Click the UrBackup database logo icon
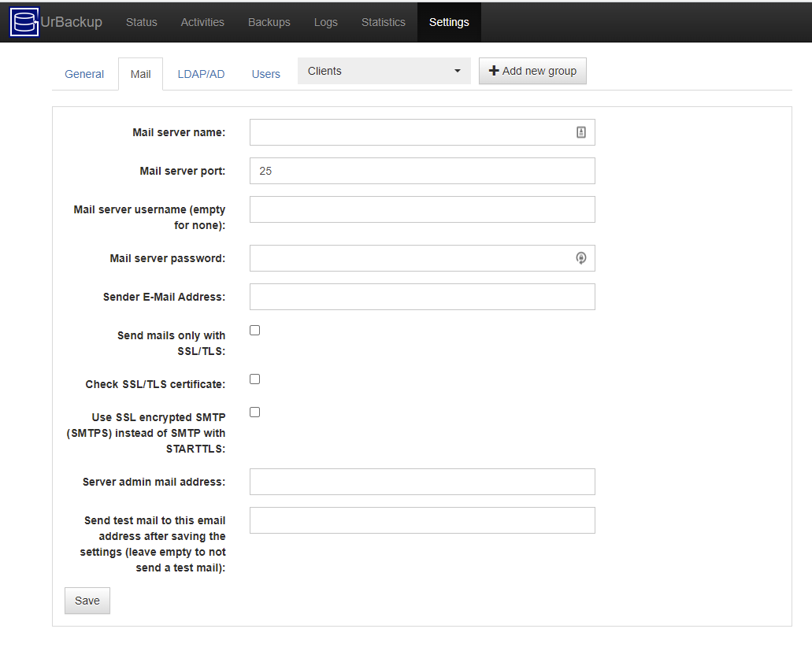 (24, 22)
